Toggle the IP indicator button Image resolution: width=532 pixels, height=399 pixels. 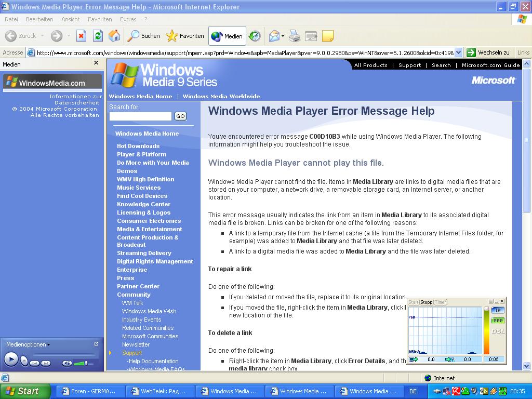coord(498,310)
